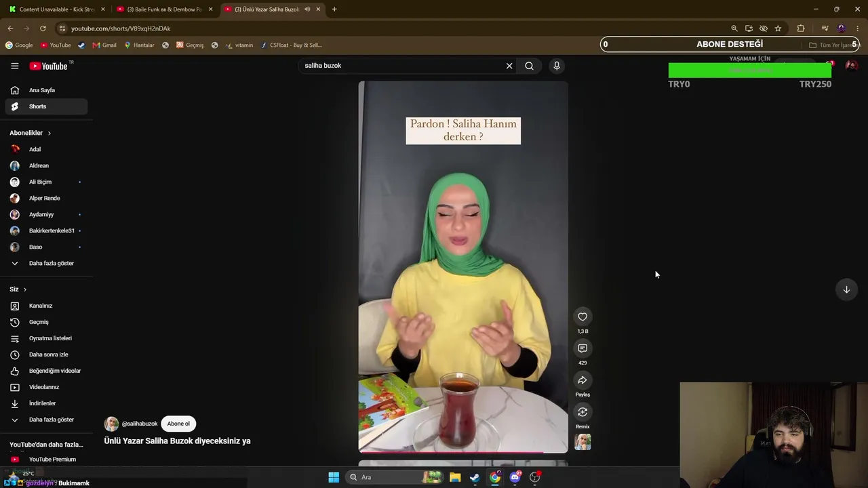Open the CSFloat bookmark
The height and width of the screenshot is (488, 868).
point(291,45)
